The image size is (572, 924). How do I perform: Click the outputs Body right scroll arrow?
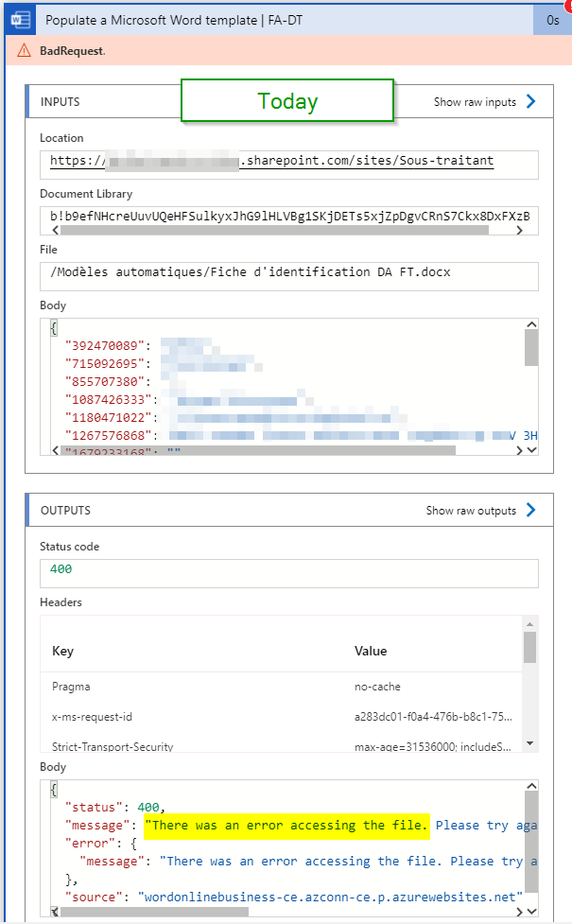(519, 912)
